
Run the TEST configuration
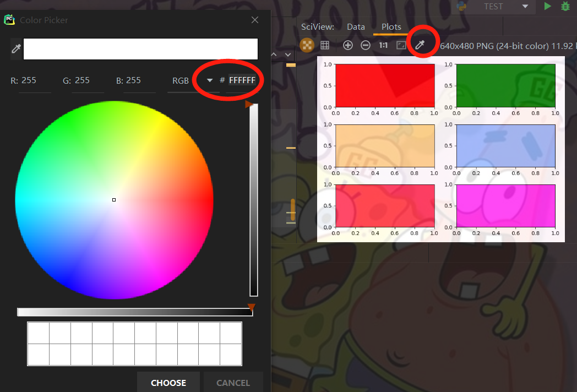tap(548, 6)
